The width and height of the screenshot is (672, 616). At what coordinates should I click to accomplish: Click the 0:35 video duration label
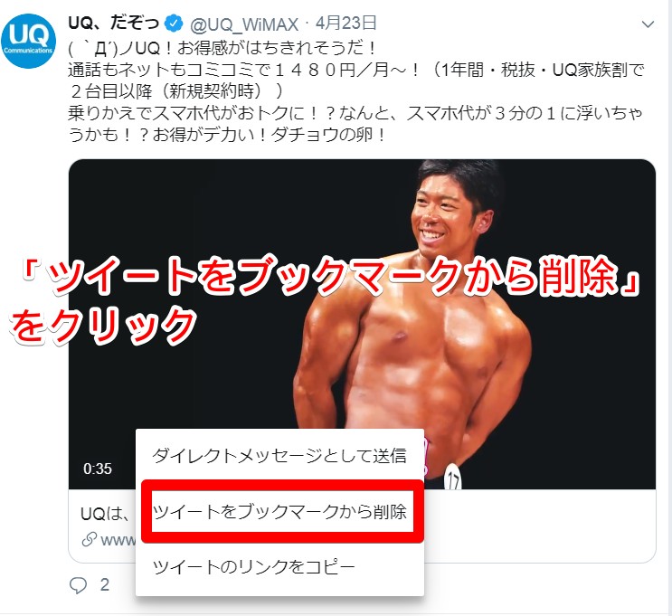[98, 469]
